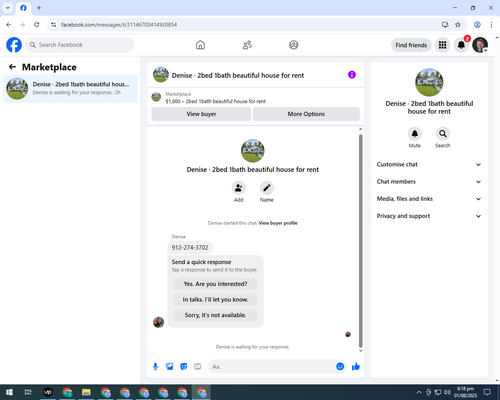Open the Chrome three-dot menu
500x400 pixels.
tap(491, 25)
